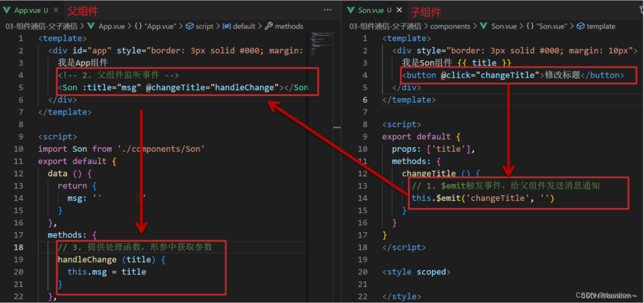Click the <script> tag in App.vue
Screen dimensions: 644x303
pyautogui.click(x=57, y=136)
